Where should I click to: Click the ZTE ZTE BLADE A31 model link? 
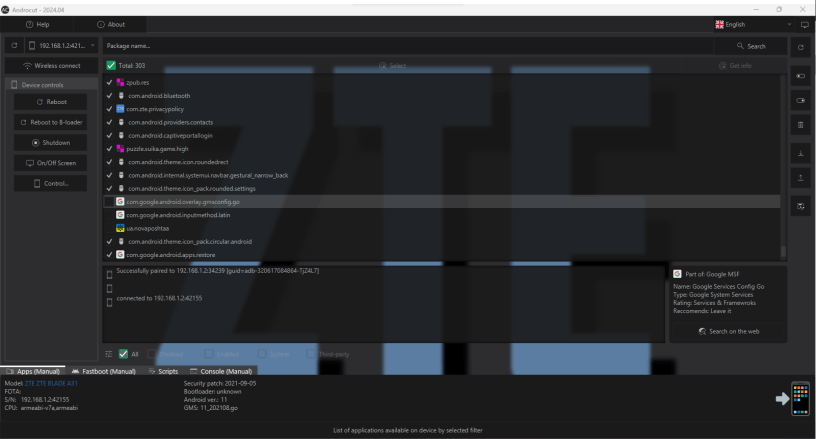(x=51, y=383)
